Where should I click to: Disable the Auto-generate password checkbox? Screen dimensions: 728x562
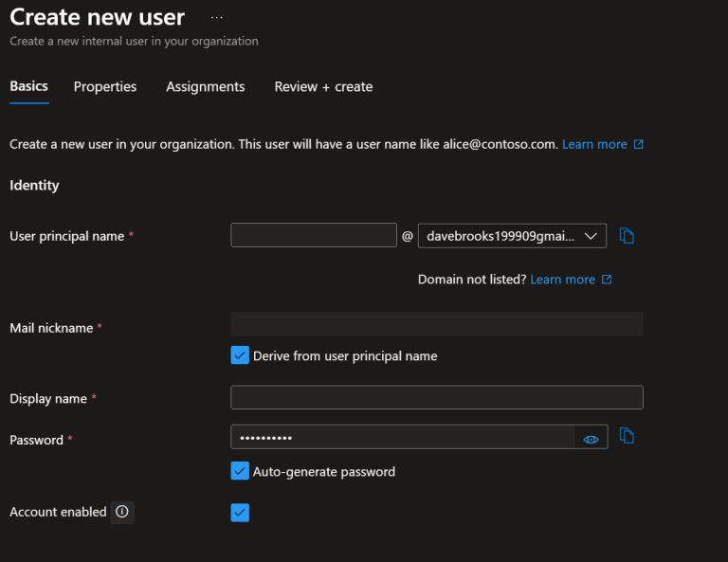click(240, 471)
